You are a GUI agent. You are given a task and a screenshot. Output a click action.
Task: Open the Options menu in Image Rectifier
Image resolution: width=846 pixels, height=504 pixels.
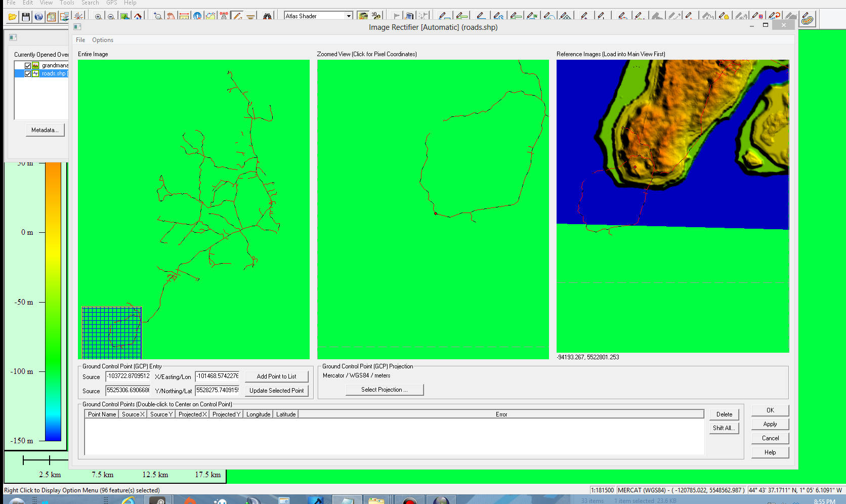pos(103,40)
